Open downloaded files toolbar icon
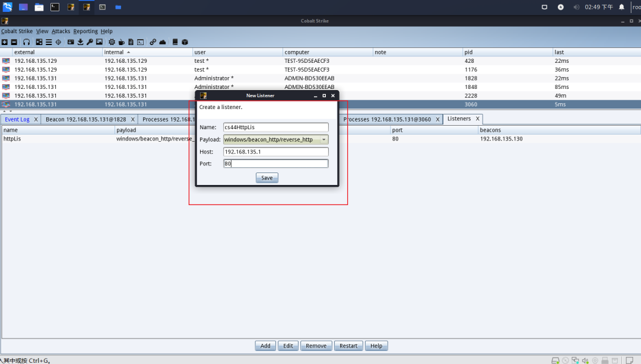 pyautogui.click(x=80, y=42)
